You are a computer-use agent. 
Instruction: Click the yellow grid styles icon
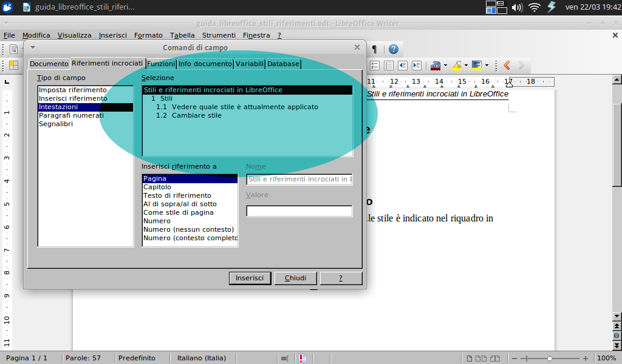point(13,66)
